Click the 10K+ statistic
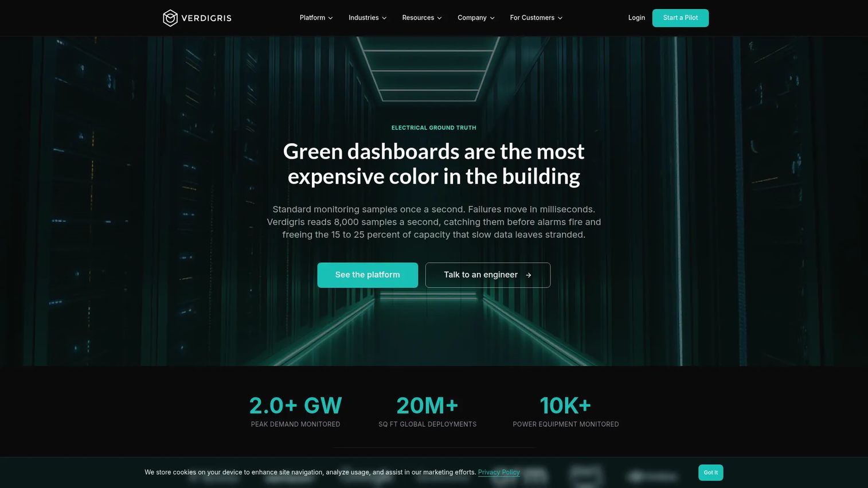 tap(566, 406)
